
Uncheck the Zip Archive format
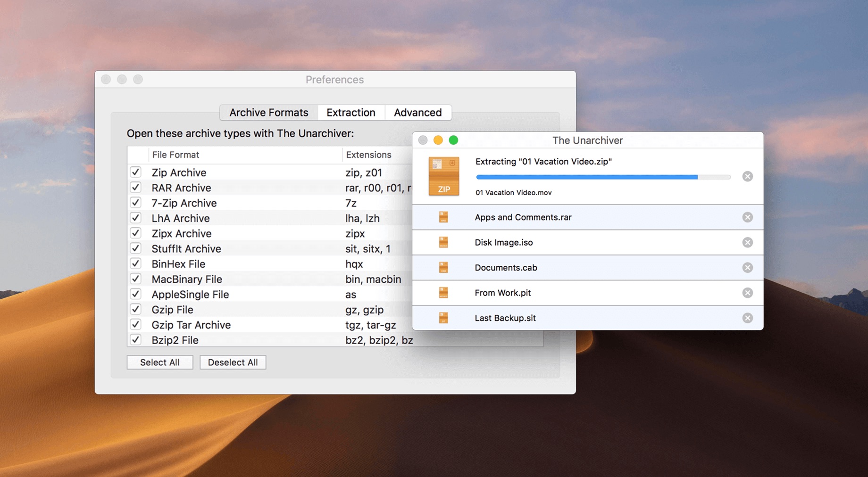click(135, 172)
